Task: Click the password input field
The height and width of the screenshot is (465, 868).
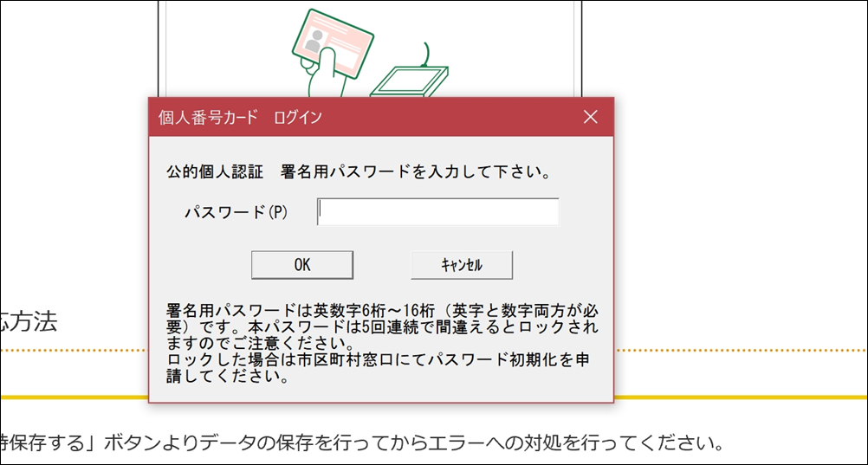Action: click(437, 212)
